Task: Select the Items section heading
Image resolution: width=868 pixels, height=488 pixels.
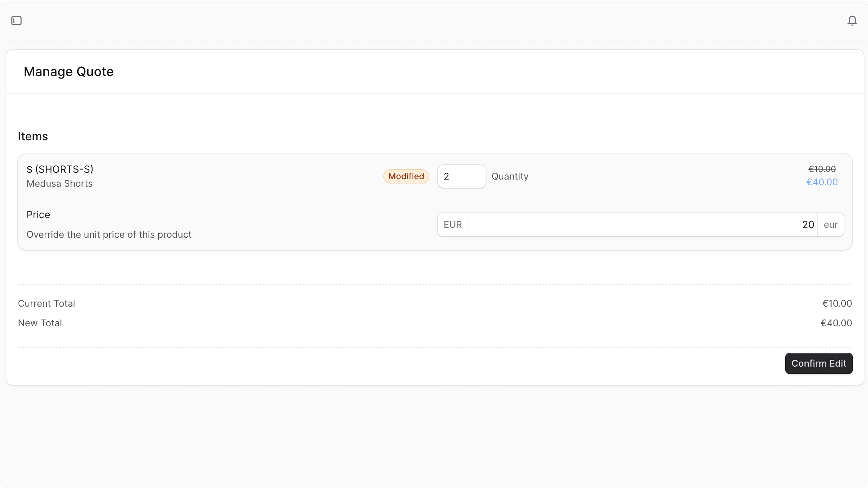Action: point(33,136)
